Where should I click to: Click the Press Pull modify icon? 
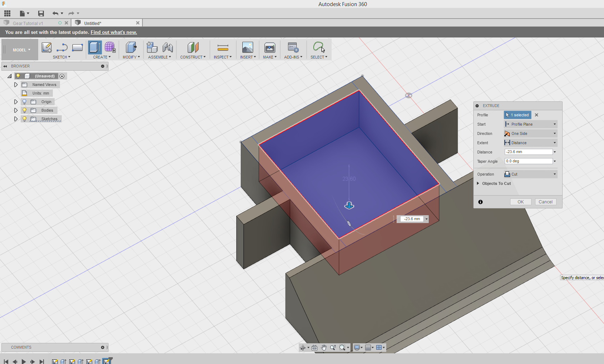pyautogui.click(x=131, y=47)
